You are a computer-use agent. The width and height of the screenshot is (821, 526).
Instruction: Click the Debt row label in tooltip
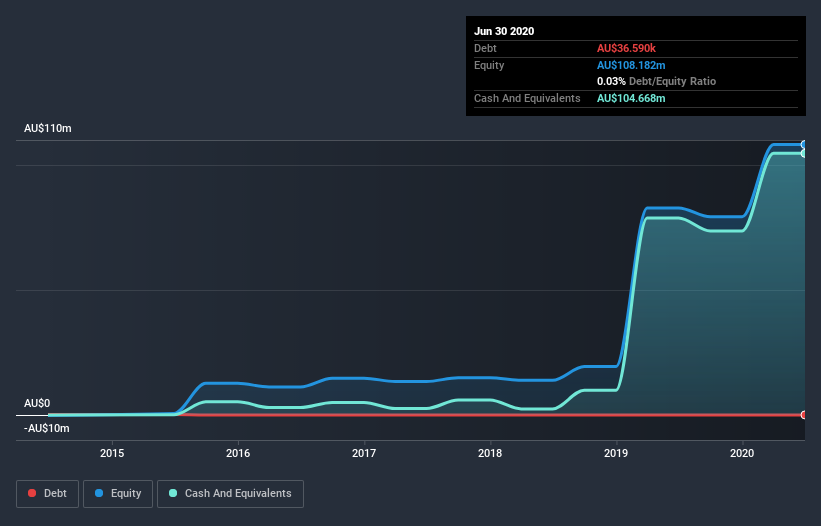pyautogui.click(x=485, y=48)
